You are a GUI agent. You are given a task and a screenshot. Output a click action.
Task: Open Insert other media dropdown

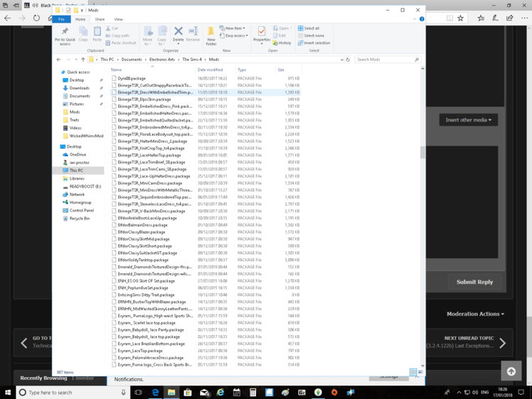click(469, 120)
